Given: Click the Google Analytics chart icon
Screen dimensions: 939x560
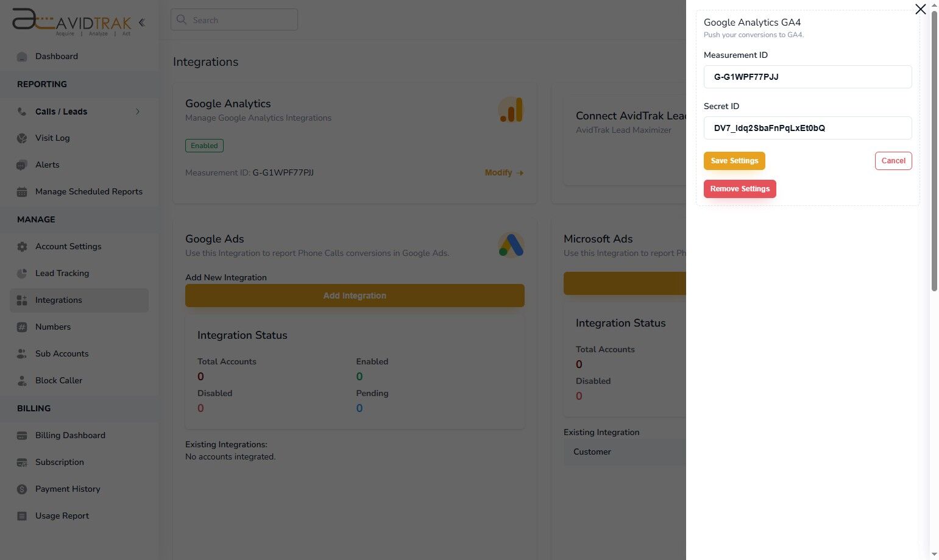Looking at the screenshot, I should pos(511,110).
